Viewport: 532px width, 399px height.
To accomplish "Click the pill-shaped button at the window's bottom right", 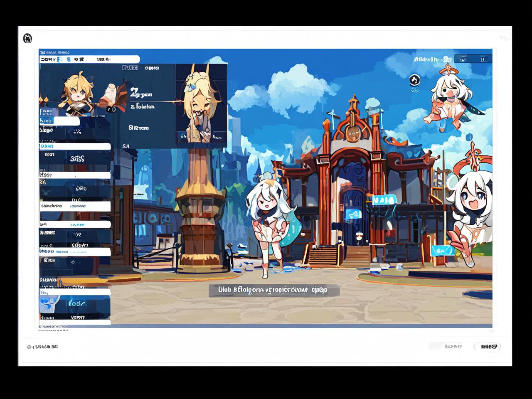I will pyautogui.click(x=488, y=347).
